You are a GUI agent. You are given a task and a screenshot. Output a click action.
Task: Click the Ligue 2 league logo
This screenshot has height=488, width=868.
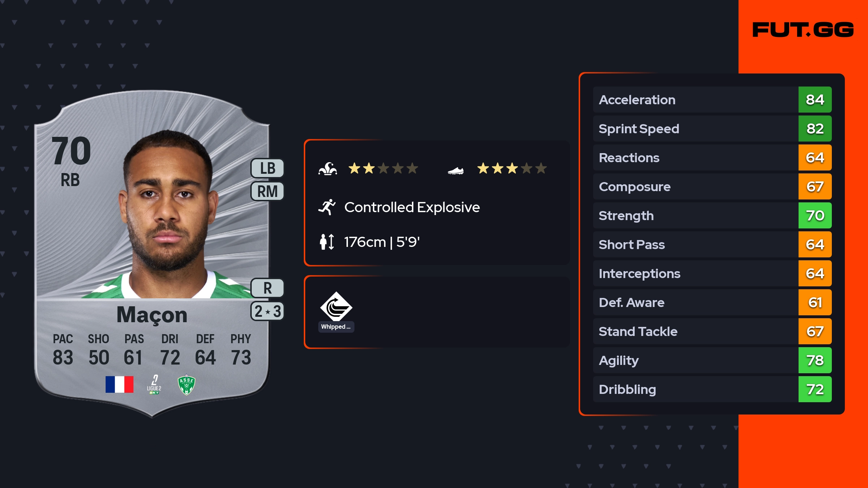tap(154, 384)
